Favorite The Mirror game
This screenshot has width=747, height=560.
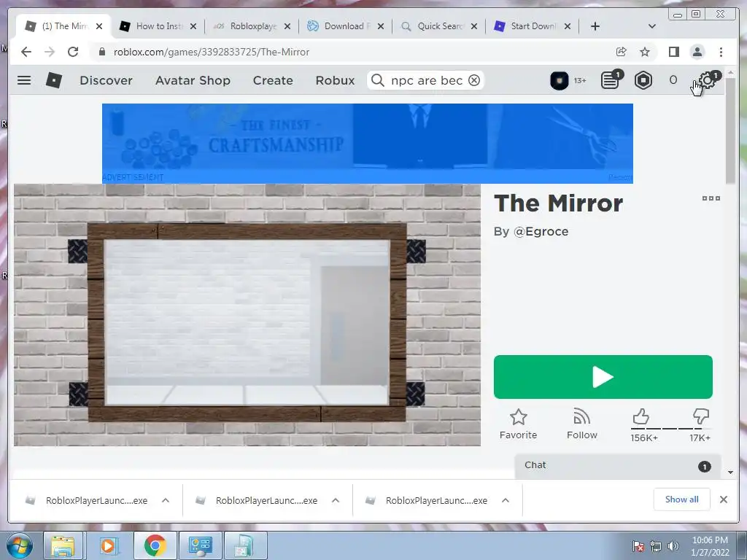(519, 424)
